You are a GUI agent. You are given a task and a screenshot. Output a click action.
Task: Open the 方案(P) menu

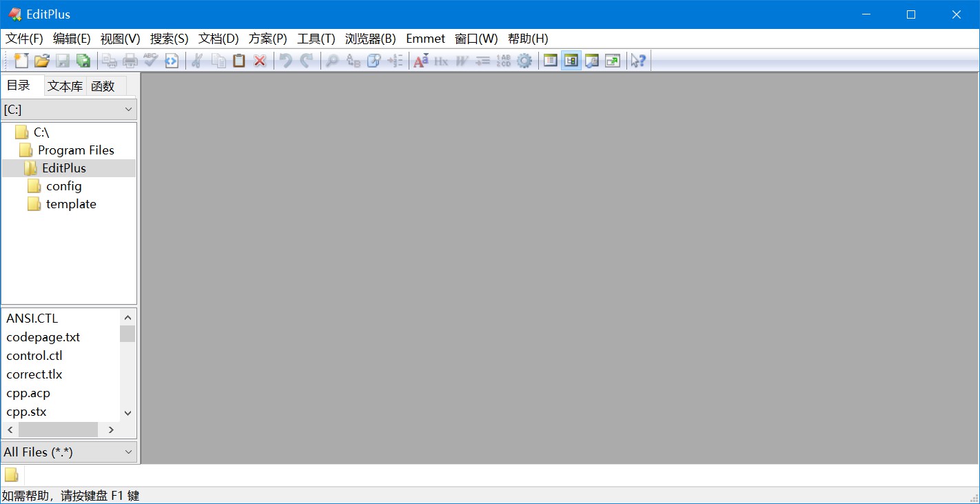pos(268,39)
